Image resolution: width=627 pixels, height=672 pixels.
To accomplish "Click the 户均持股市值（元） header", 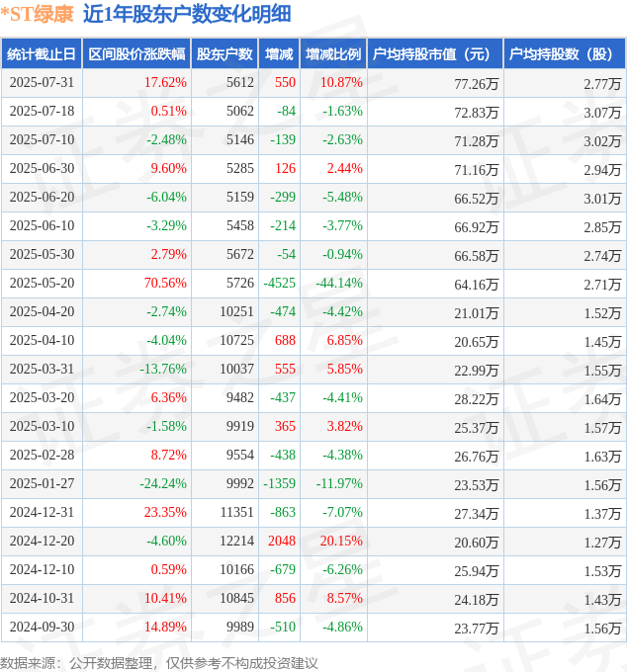I will point(435,54).
